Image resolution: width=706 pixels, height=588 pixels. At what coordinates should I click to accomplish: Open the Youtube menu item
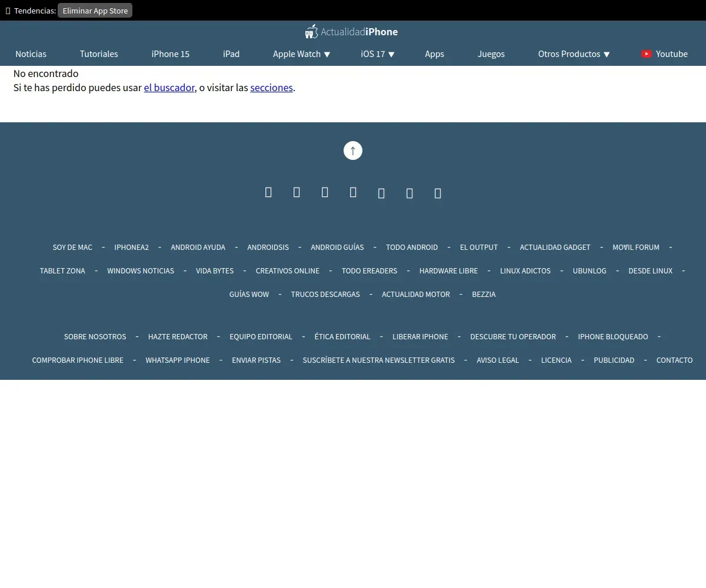[x=664, y=54]
